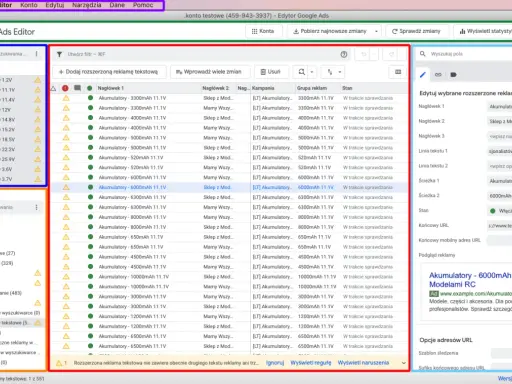Sort by the warning triangle column header
Viewport: 512px width, 384px height.
pyautogui.click(x=54, y=88)
